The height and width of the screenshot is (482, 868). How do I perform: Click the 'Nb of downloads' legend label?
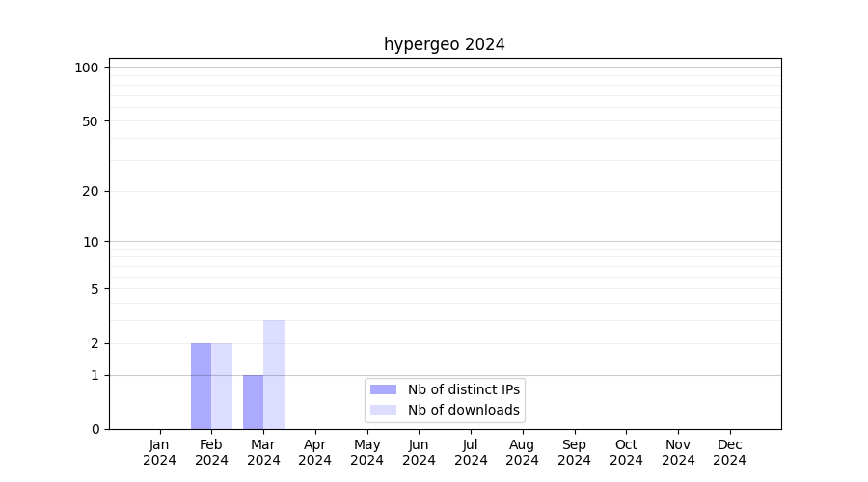(463, 410)
